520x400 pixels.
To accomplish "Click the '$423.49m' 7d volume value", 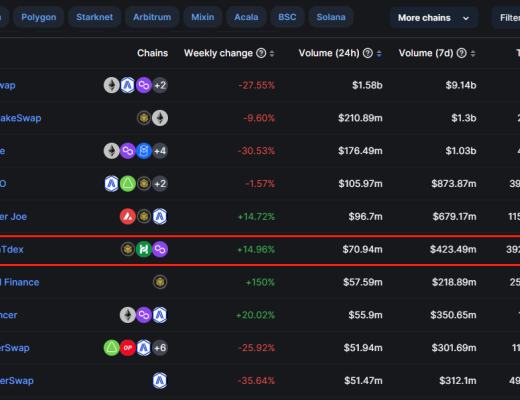I will [x=453, y=249].
